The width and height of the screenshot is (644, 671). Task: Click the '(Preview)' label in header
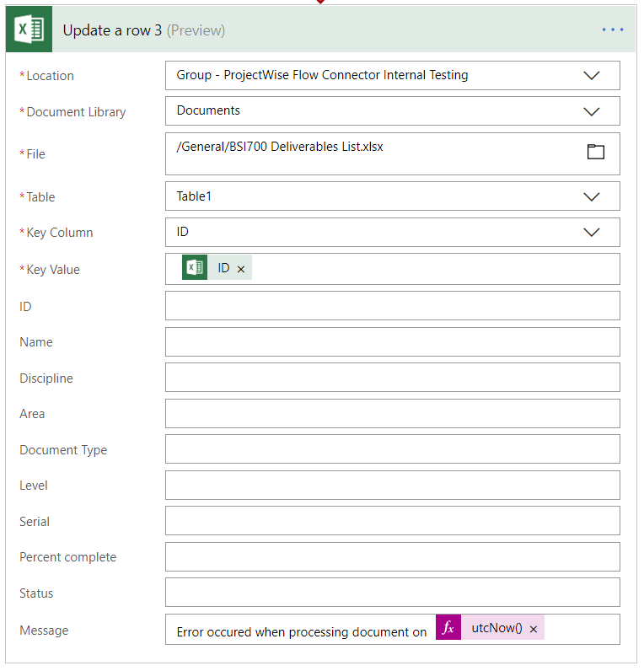(x=196, y=30)
